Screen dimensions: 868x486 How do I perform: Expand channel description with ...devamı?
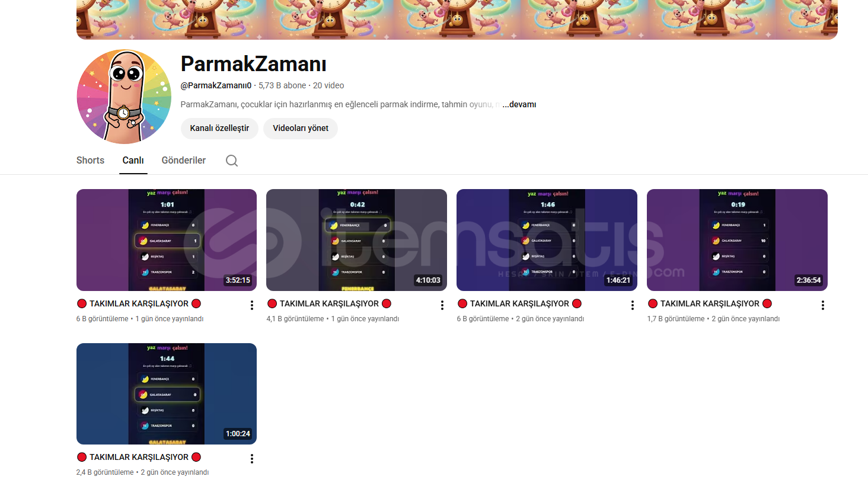(519, 104)
